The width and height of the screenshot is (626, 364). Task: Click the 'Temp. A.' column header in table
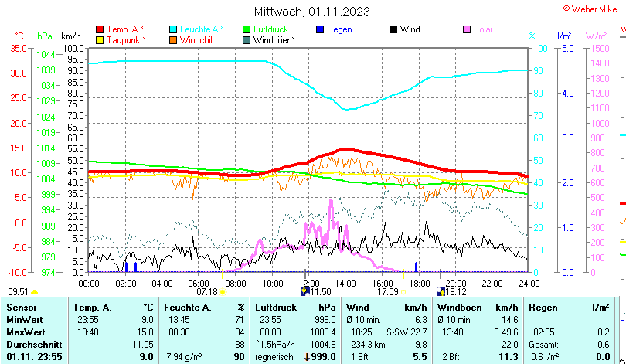92,308
